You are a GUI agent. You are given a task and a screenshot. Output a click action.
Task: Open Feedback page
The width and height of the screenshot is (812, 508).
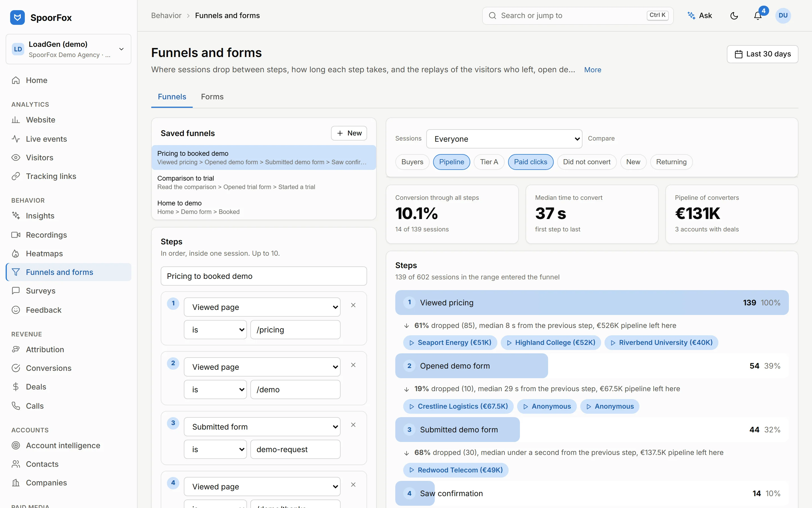[69, 310]
